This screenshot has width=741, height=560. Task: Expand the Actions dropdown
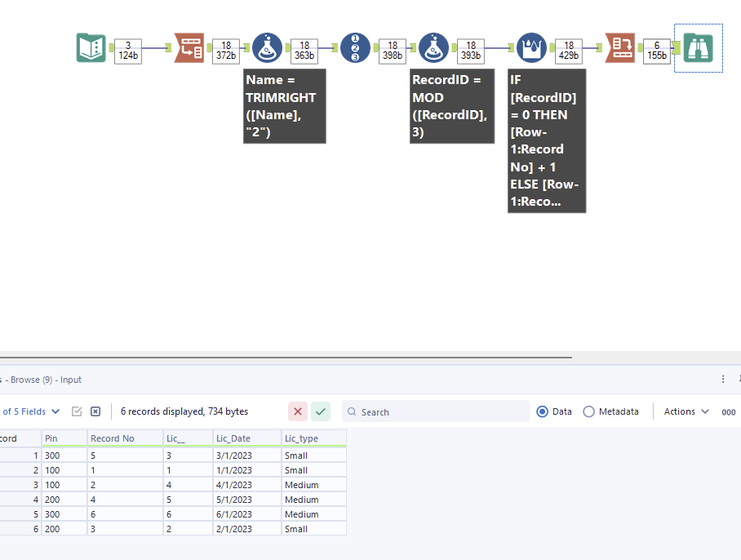pos(686,411)
